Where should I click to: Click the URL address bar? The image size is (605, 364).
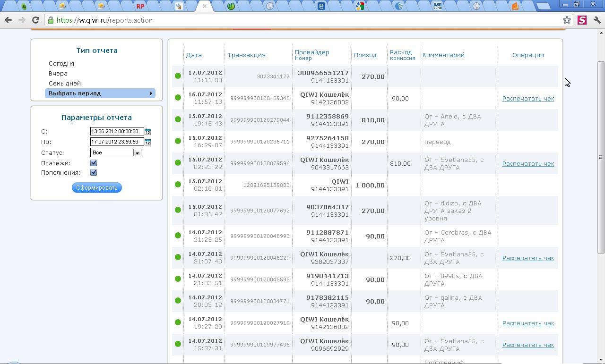(x=307, y=20)
